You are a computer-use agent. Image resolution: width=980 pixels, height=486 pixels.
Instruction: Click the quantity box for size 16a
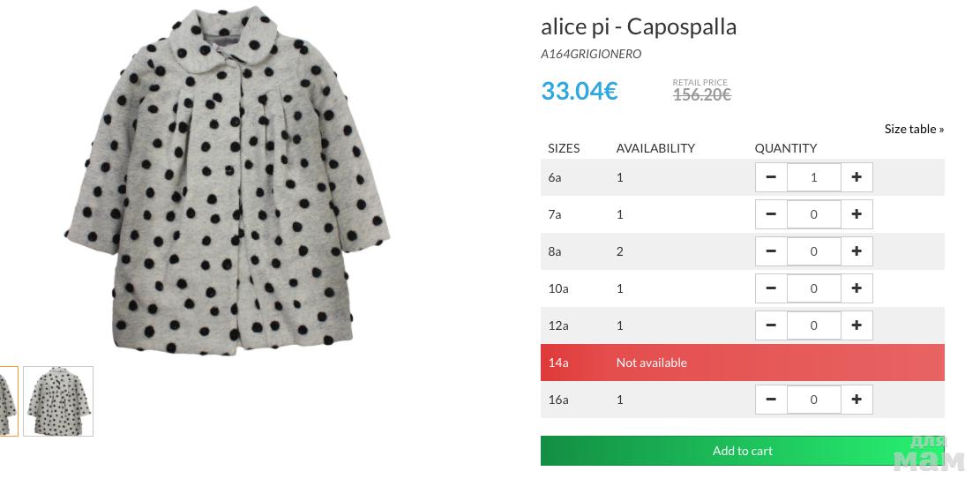813,400
